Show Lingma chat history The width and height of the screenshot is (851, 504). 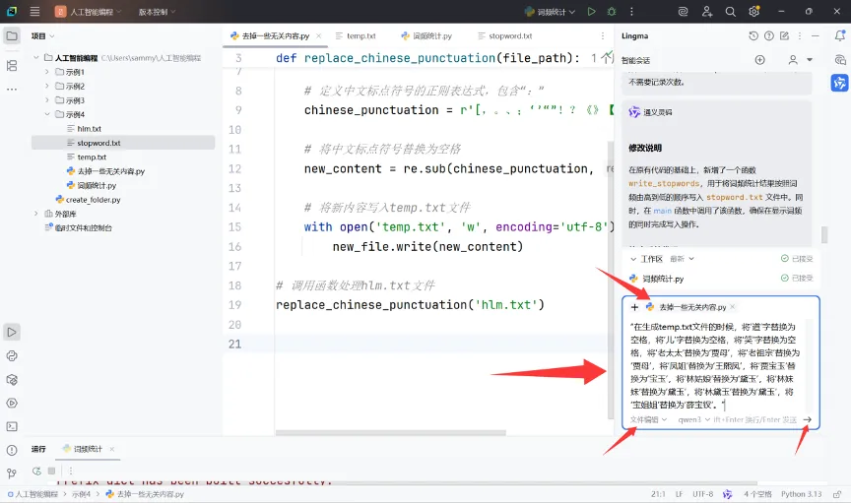pos(753,35)
